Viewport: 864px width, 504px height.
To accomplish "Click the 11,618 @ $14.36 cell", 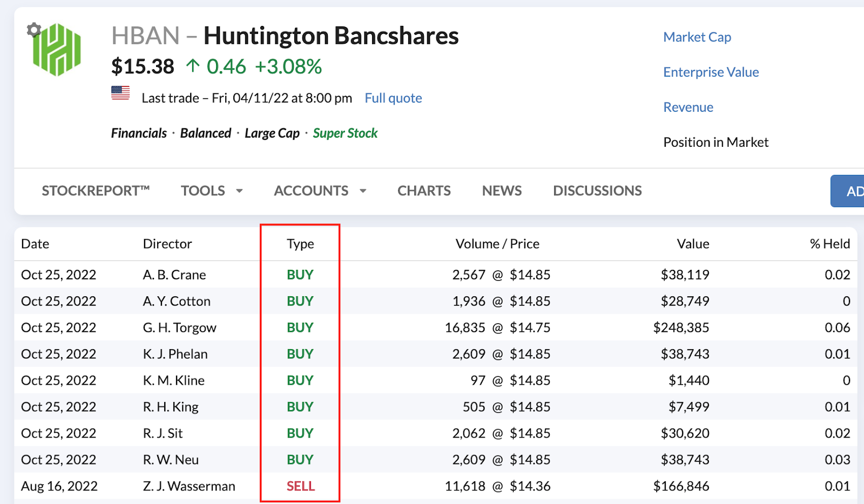I will pos(497,487).
